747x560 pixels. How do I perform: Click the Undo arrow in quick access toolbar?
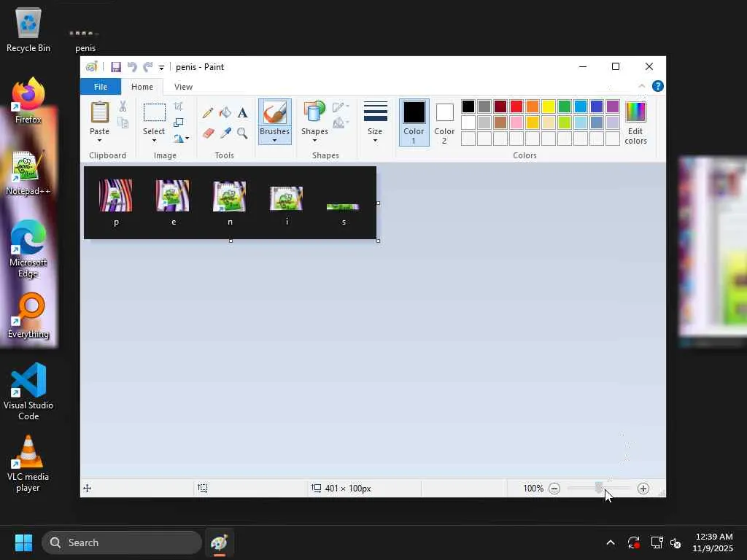(132, 67)
